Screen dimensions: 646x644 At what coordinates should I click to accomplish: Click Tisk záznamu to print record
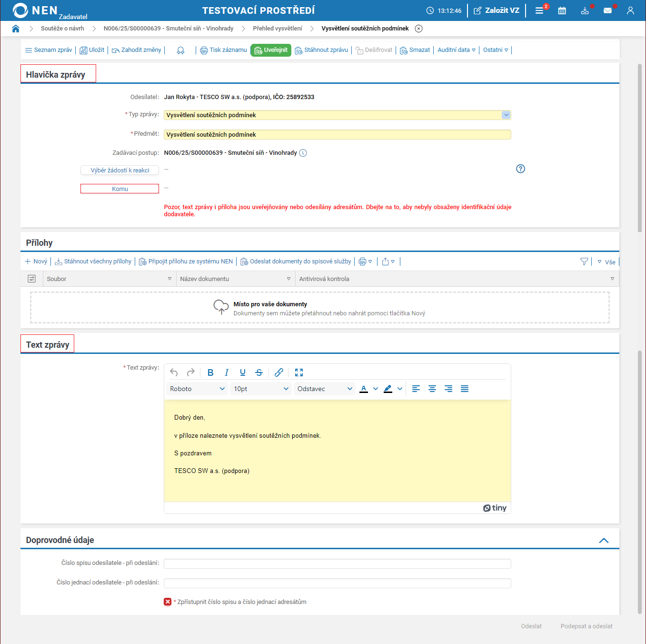coord(224,50)
